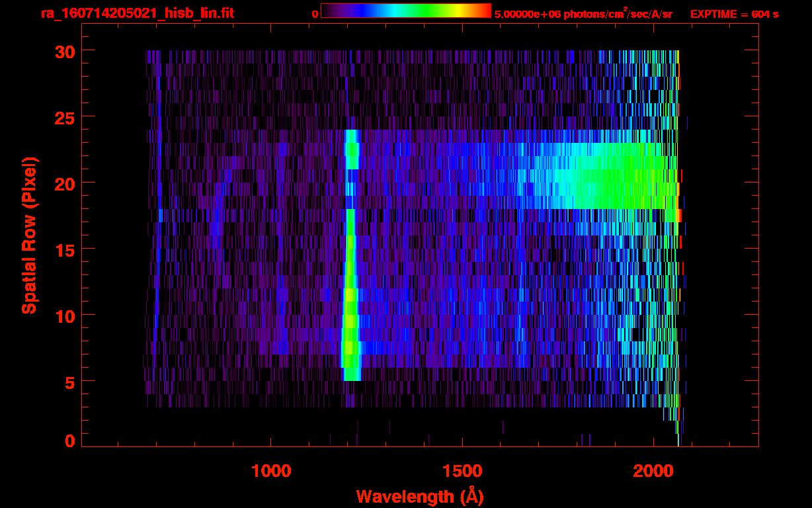
Task: Click the rainbow color scale bar
Action: click(405, 11)
